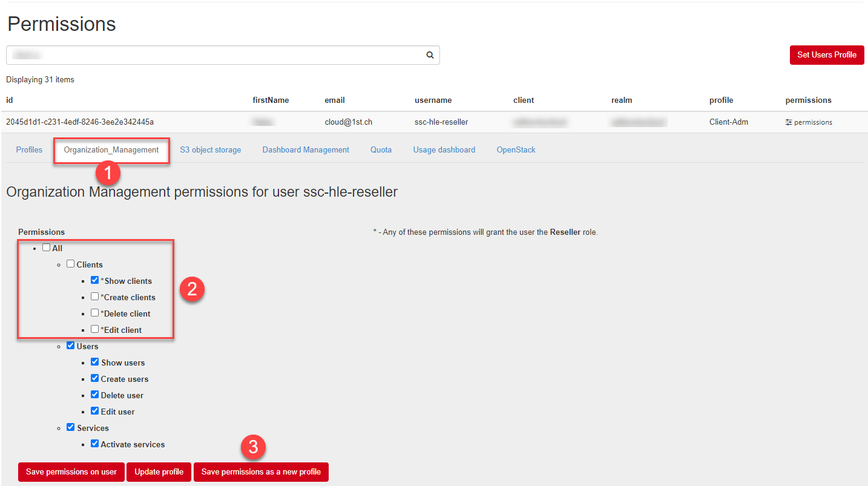Select the user id 2045d1d1-c231 cell
The width and height of the screenshot is (868, 486).
pyautogui.click(x=80, y=122)
